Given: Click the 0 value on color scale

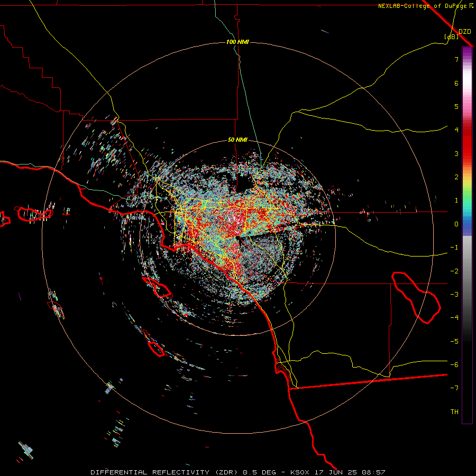Looking at the screenshot, I should 456,224.
